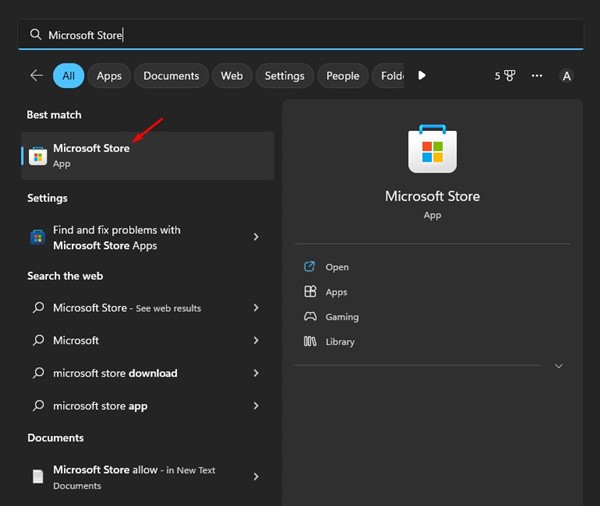This screenshot has width=600, height=506.
Task: Switch to the Apps filter tab
Action: click(x=109, y=76)
